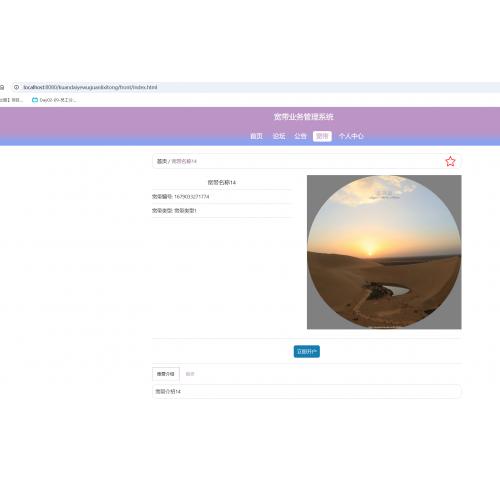Click the 宽带名称14 product title
Viewport: 500px width, 500px height.
click(x=222, y=182)
